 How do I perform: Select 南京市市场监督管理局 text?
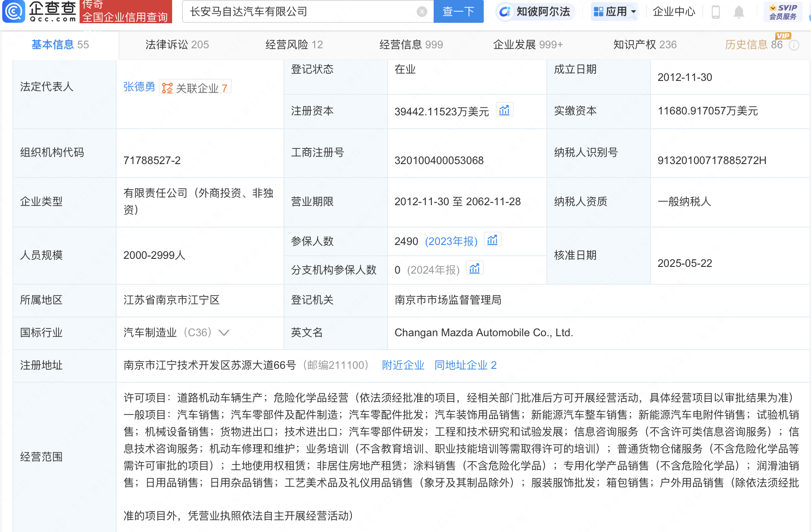coord(448,300)
